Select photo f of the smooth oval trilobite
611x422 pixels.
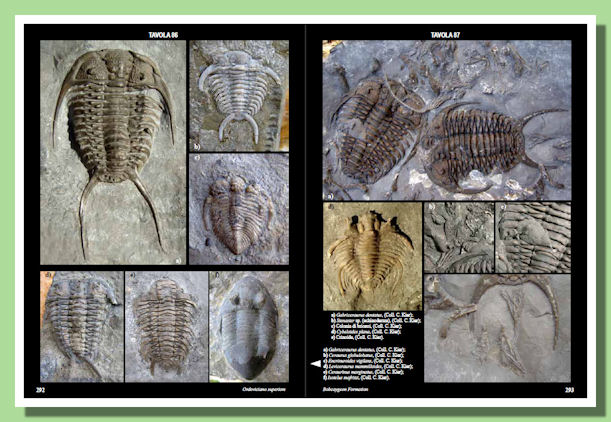(249, 327)
